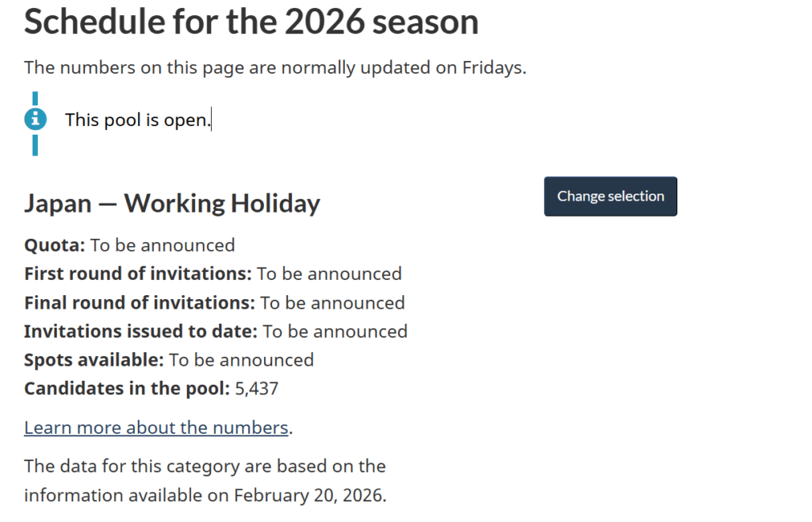Click the blue info icon

point(36,120)
